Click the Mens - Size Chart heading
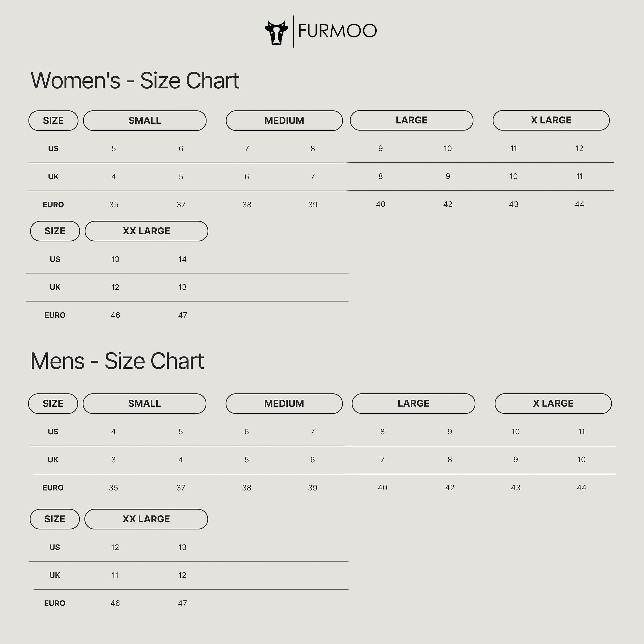Viewport: 644px width, 644px height. click(x=117, y=361)
